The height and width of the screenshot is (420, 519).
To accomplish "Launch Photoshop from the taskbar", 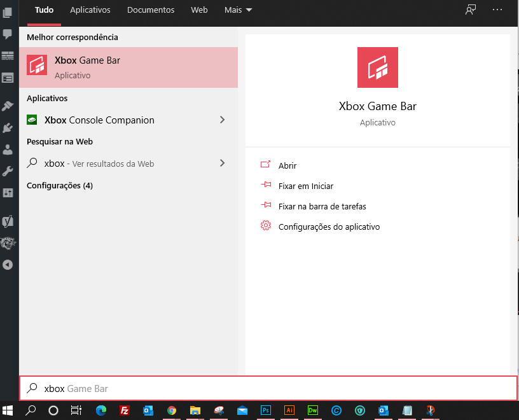I will tap(265, 410).
